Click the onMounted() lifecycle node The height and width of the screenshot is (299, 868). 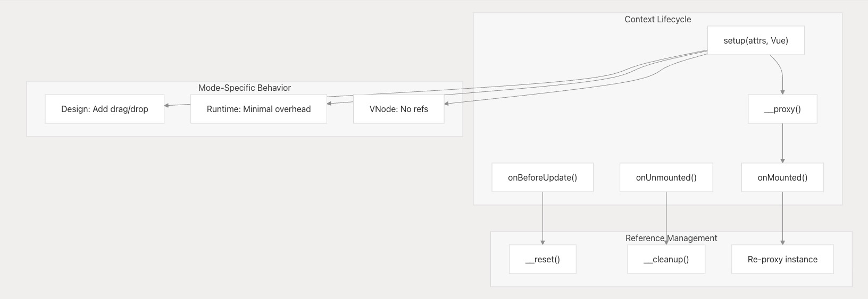782,177
